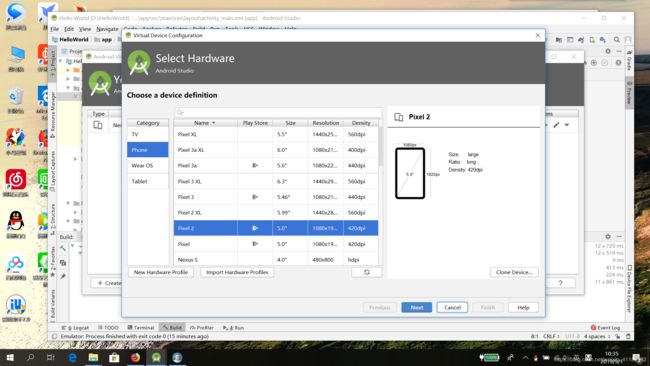
Task: Open Resource Manager side tab
Action: [x=53, y=115]
